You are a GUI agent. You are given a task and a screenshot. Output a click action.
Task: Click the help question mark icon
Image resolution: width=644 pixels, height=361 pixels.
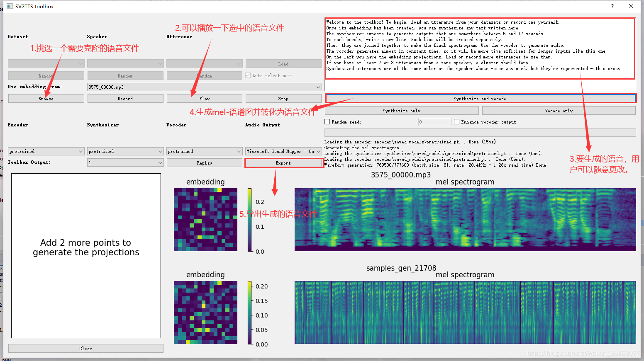(612, 6)
